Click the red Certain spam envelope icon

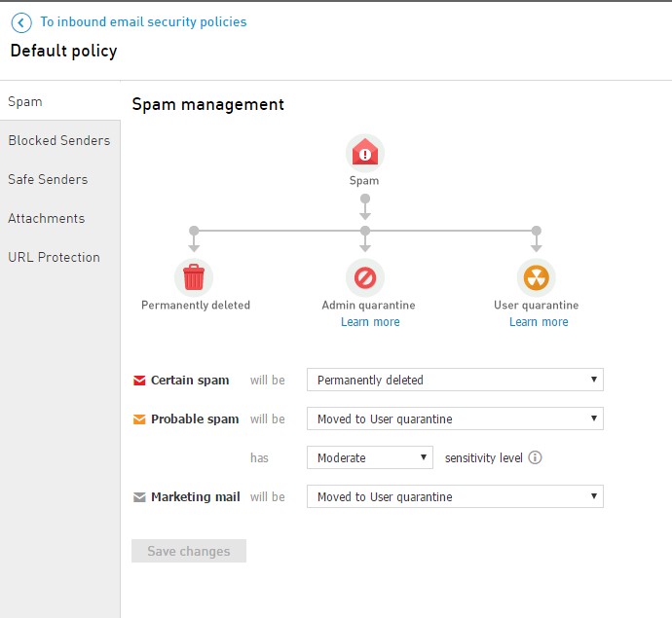pyautogui.click(x=139, y=381)
